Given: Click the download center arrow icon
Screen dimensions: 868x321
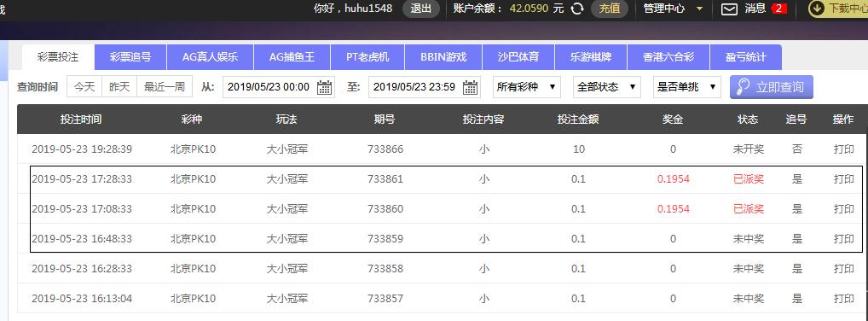Looking at the screenshot, I should (817, 9).
